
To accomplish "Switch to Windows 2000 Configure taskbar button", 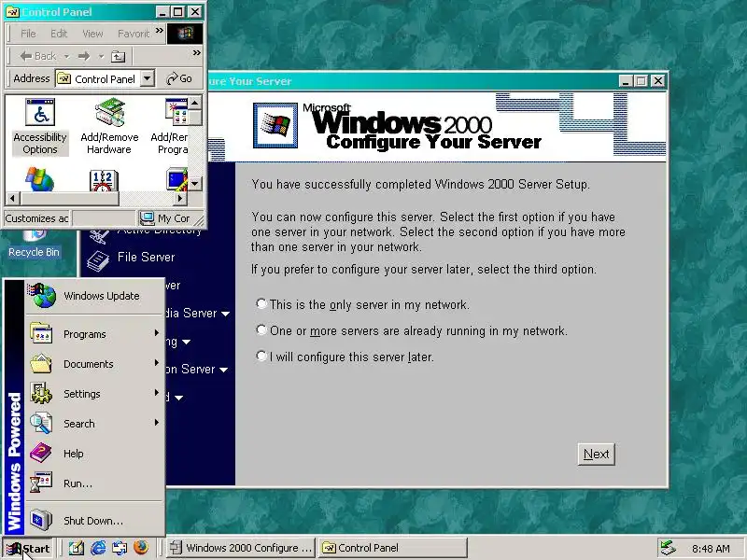I will click(242, 548).
